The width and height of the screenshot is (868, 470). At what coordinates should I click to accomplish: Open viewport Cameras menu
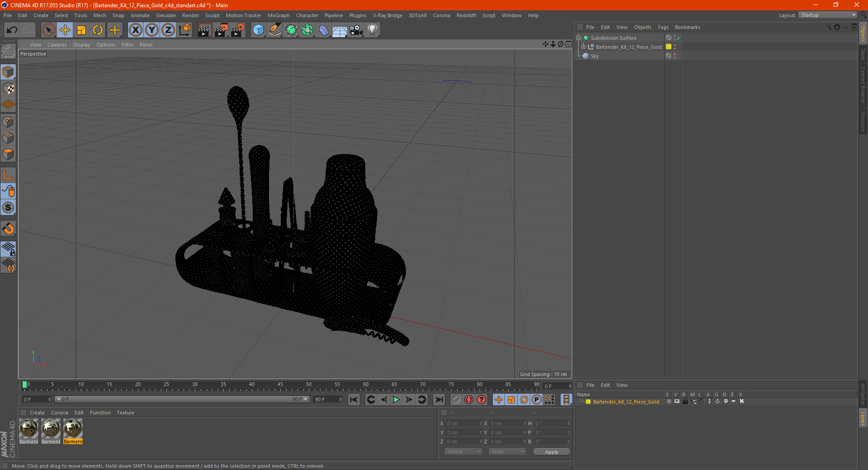(57, 45)
